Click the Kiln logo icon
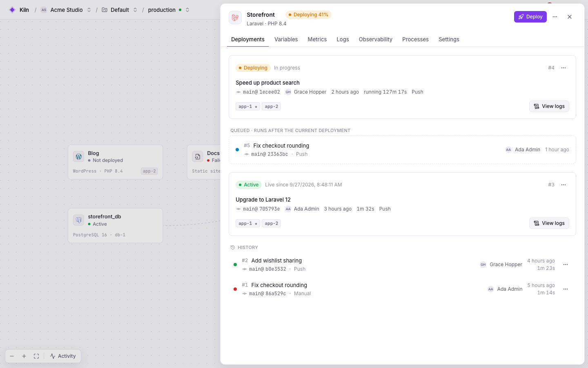Image resolution: width=588 pixels, height=368 pixels. click(12, 10)
